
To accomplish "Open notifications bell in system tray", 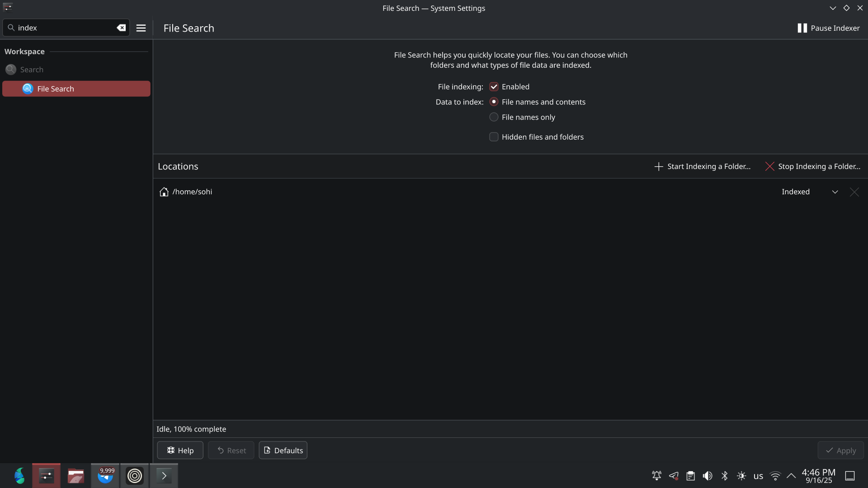I will tap(656, 476).
